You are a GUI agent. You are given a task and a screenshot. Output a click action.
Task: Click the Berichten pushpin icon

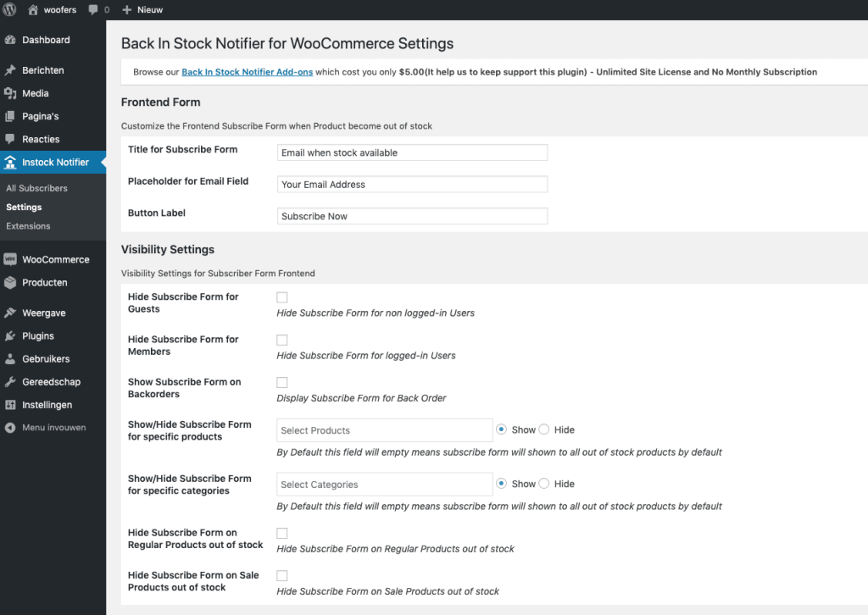[10, 70]
